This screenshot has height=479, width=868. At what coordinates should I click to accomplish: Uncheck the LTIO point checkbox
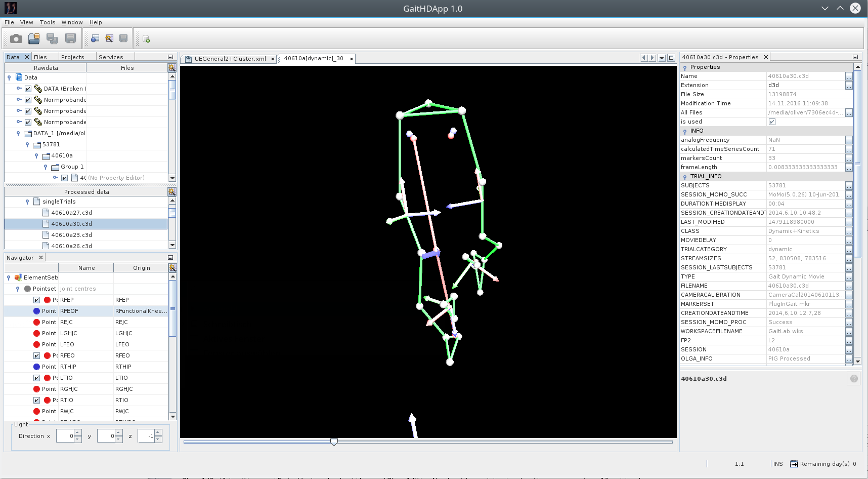pyautogui.click(x=37, y=378)
